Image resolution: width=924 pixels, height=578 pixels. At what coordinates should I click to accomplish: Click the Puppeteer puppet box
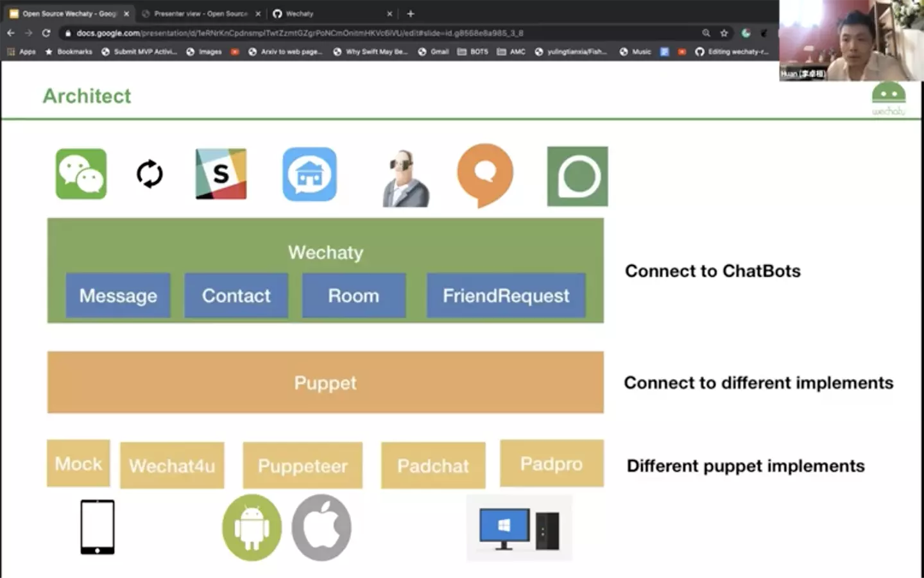(302, 466)
